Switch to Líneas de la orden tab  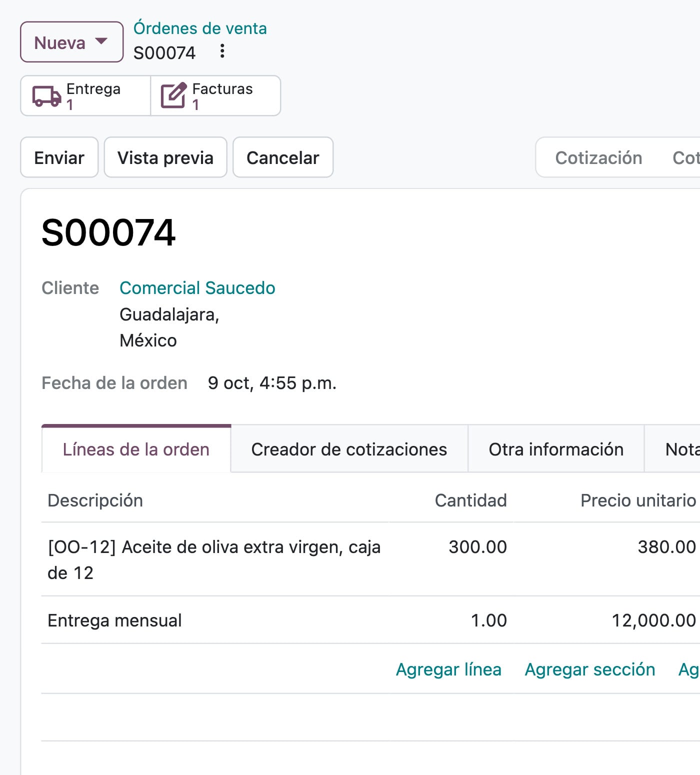[136, 449]
